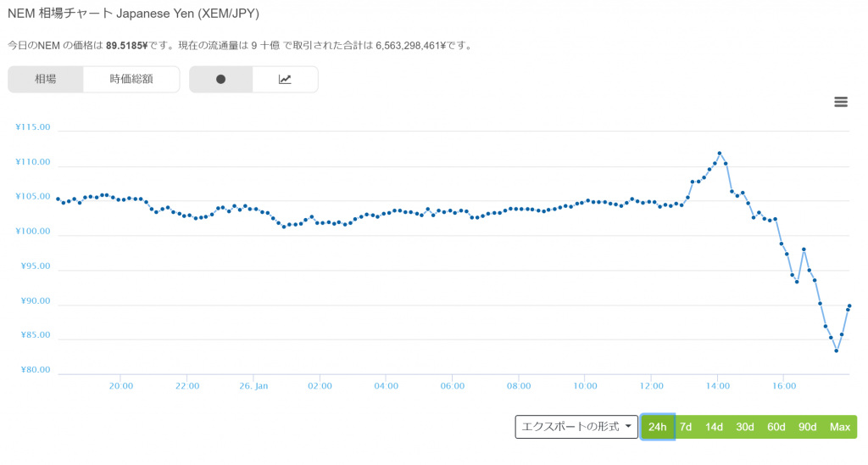Click the 08:00 time axis label

coord(519,386)
